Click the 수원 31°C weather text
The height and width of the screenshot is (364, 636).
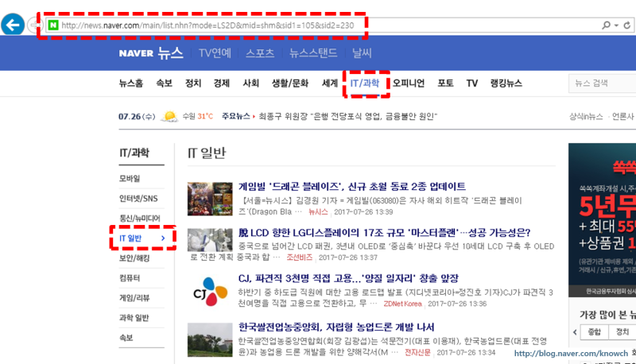pos(197,116)
